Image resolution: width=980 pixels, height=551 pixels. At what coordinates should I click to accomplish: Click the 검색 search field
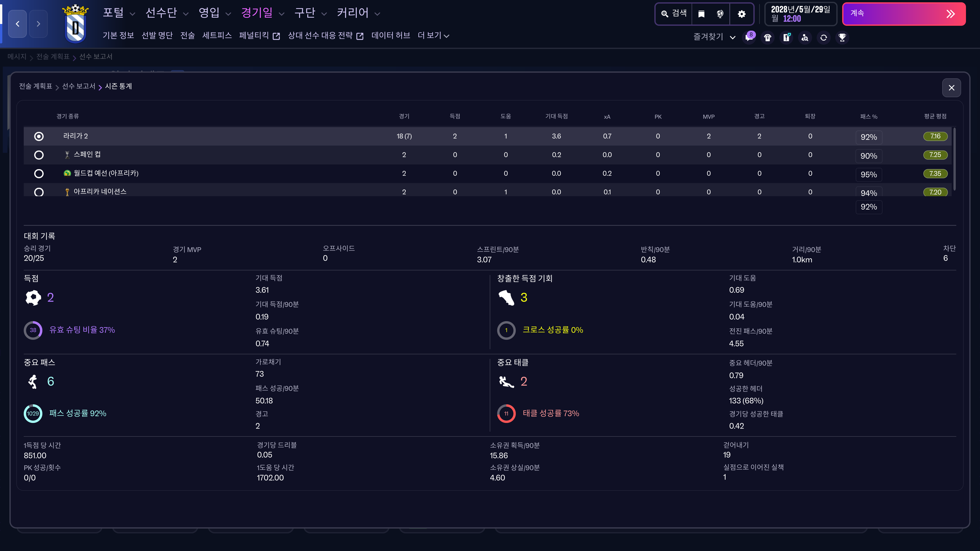674,14
